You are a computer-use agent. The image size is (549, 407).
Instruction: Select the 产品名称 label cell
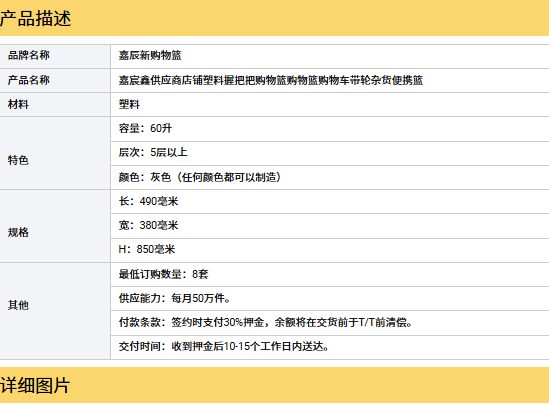[55, 81]
